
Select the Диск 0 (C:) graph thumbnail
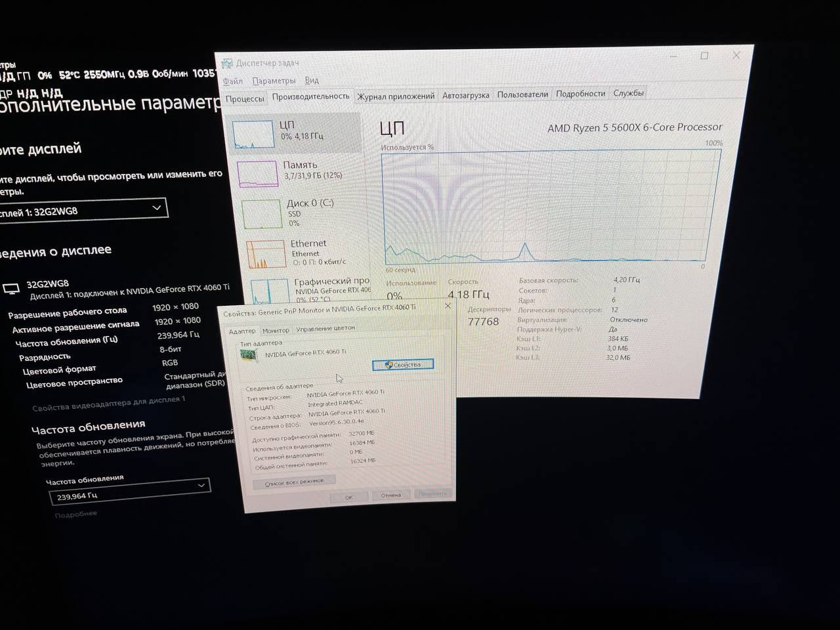[x=262, y=214]
